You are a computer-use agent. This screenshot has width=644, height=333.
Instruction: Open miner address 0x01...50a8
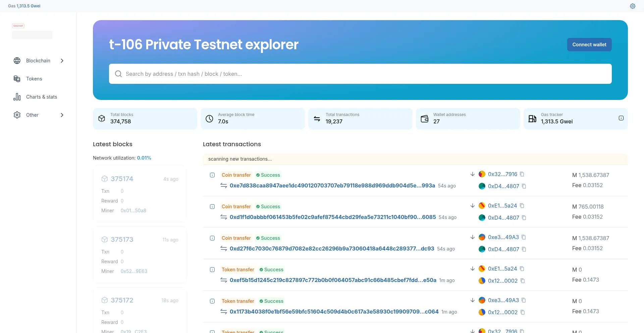pos(133,210)
